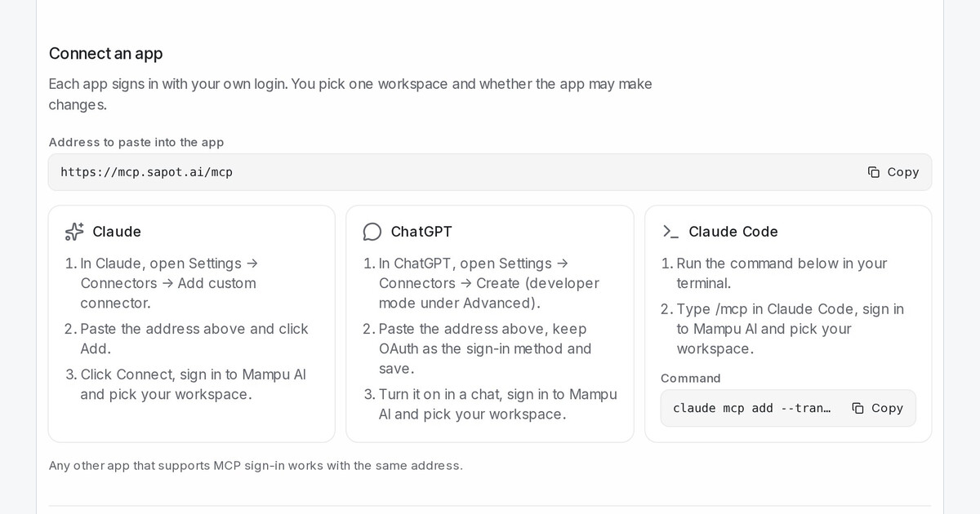Click ChatGPT step 'In ChatGPT, open Settings'
The width and height of the screenshot is (980, 514).
coord(489,283)
